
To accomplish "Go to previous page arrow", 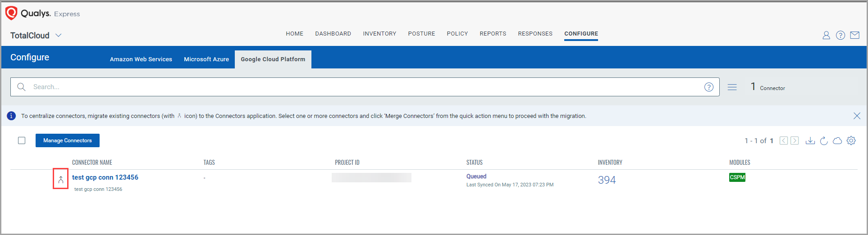I will pos(784,140).
